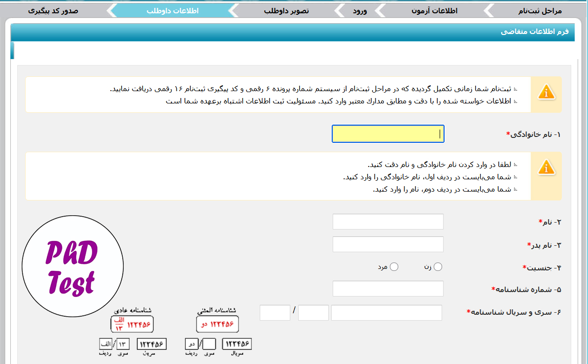Select the ورود step tab
Screen dimensions: 588x364
pyautogui.click(x=360, y=11)
